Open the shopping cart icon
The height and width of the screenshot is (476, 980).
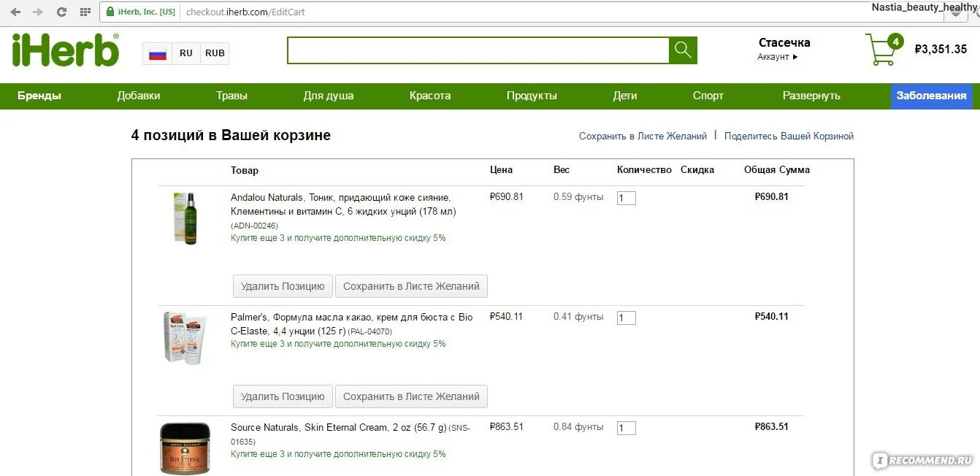click(x=880, y=50)
